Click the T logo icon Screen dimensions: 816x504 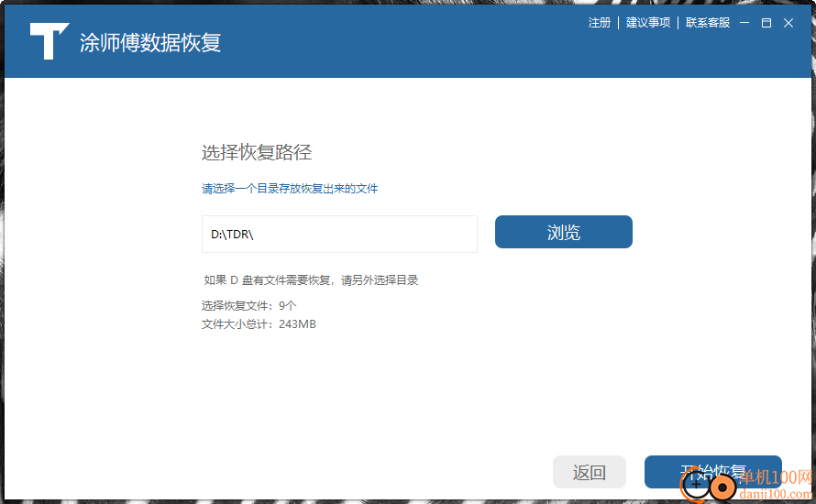[49, 41]
